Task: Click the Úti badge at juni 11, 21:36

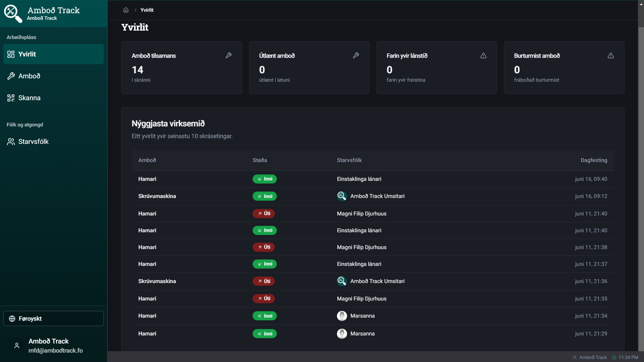Action: (x=263, y=281)
